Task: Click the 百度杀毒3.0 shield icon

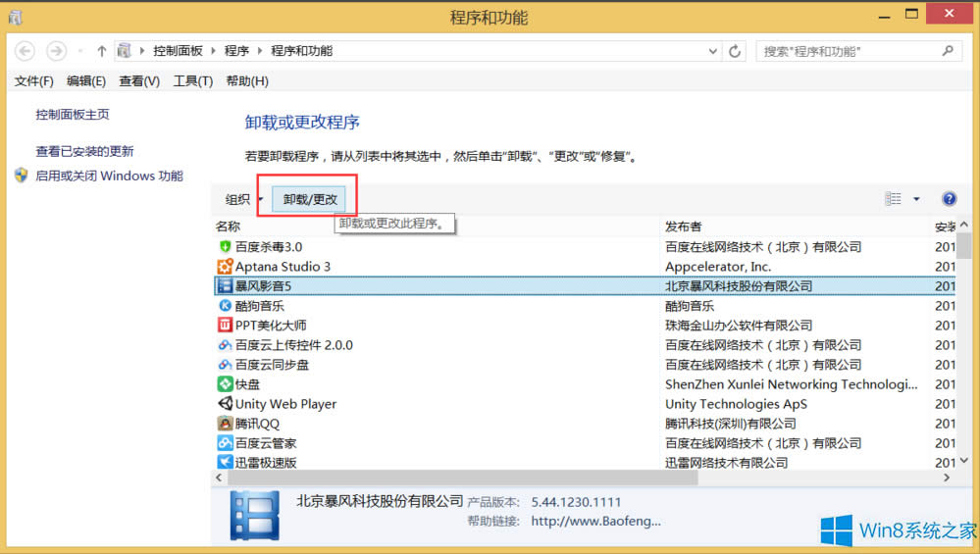Action: point(225,247)
